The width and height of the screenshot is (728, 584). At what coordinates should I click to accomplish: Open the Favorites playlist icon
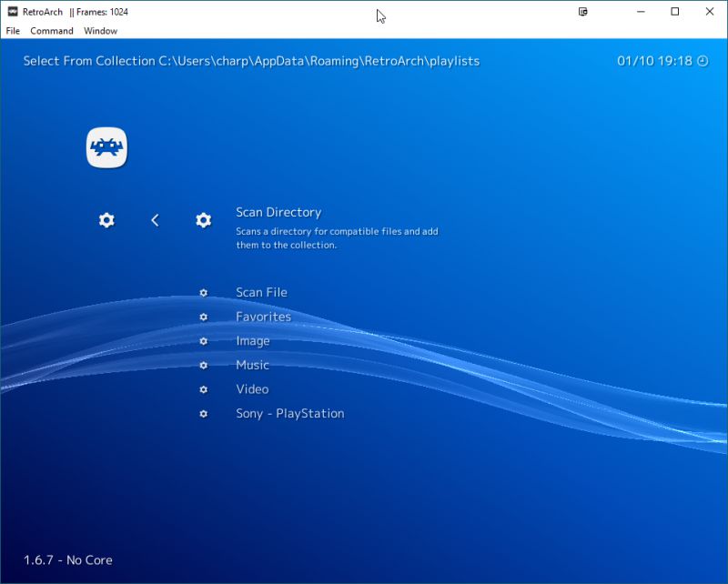click(202, 317)
